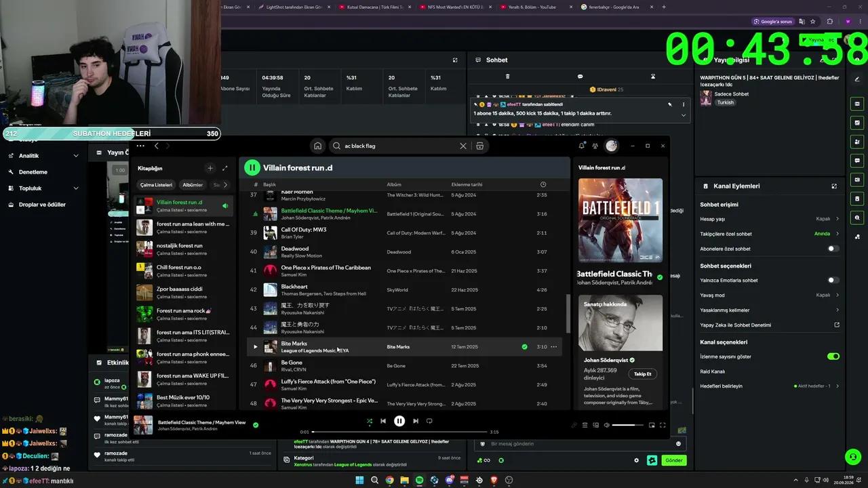Collapse the pinned chat message chevron
The image size is (868, 488).
[683, 115]
